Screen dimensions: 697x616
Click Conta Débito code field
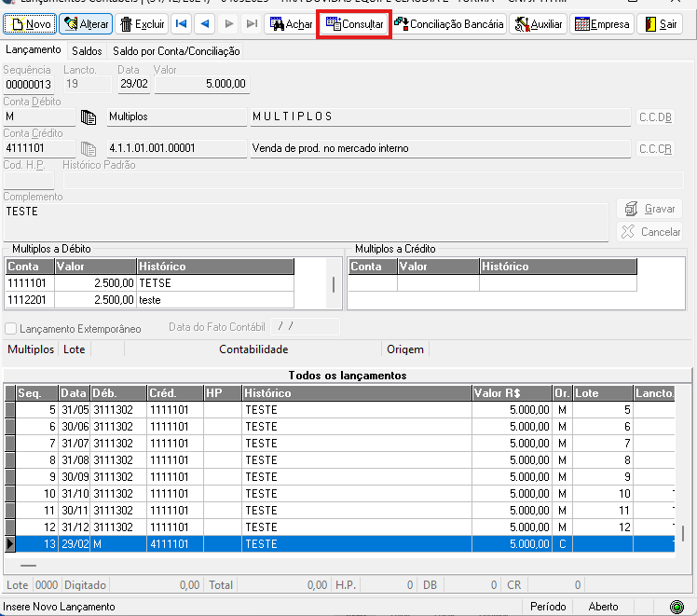click(x=39, y=116)
